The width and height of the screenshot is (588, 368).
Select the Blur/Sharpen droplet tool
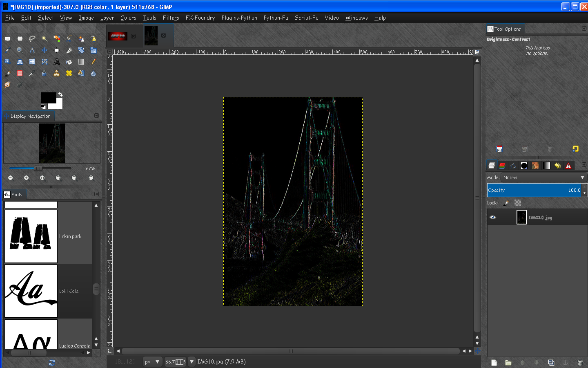coord(93,73)
